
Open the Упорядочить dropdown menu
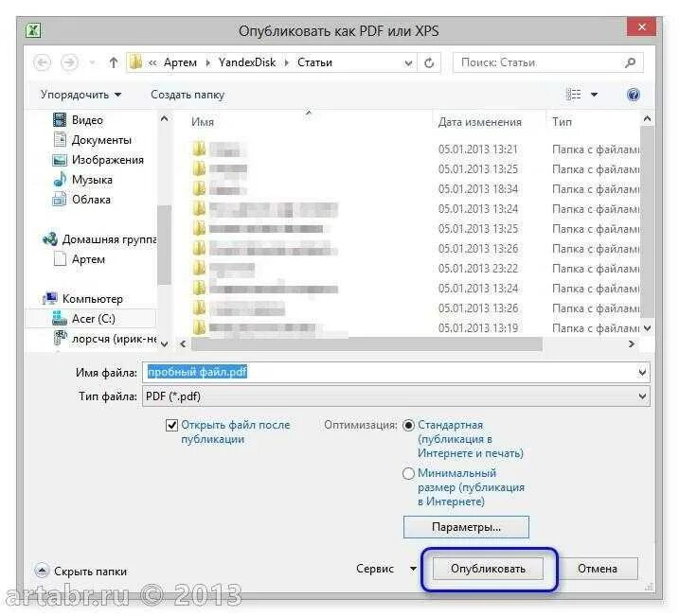(81, 95)
